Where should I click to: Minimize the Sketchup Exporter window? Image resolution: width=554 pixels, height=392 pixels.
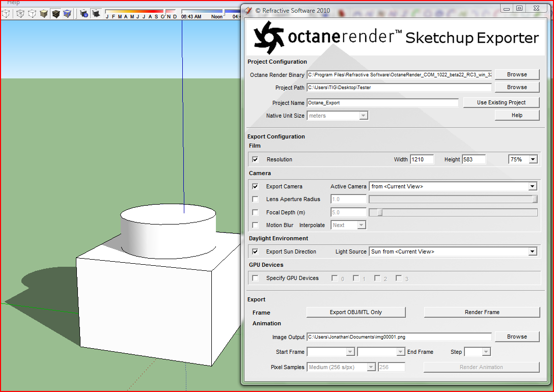pos(507,9)
